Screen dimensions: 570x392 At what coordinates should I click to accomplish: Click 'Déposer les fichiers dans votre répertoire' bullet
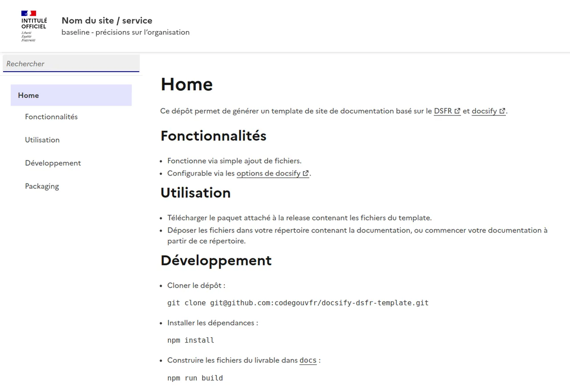pyautogui.click(x=358, y=236)
